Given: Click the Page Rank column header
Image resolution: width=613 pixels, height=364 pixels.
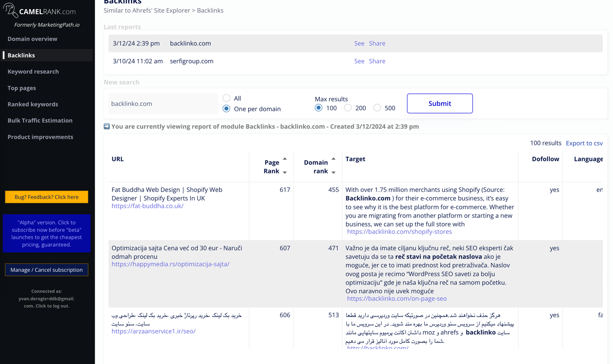Looking at the screenshot, I should pos(271,167).
